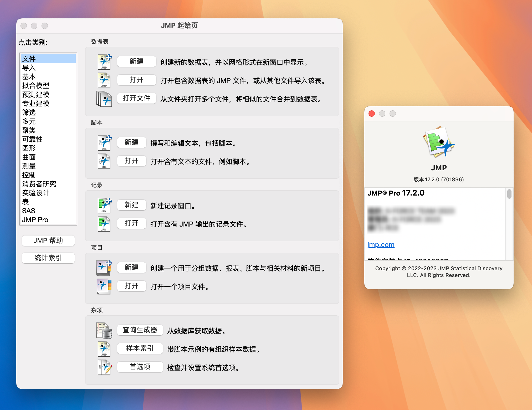Open JMP 帮助 help
Viewport: 532px width, 410px height.
[48, 241]
